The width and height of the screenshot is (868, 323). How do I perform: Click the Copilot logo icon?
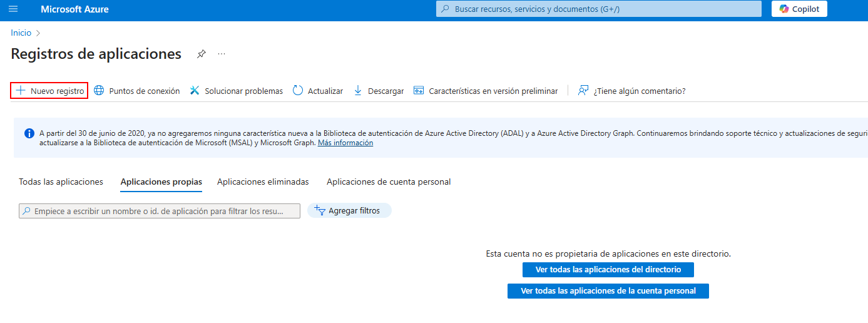point(784,9)
